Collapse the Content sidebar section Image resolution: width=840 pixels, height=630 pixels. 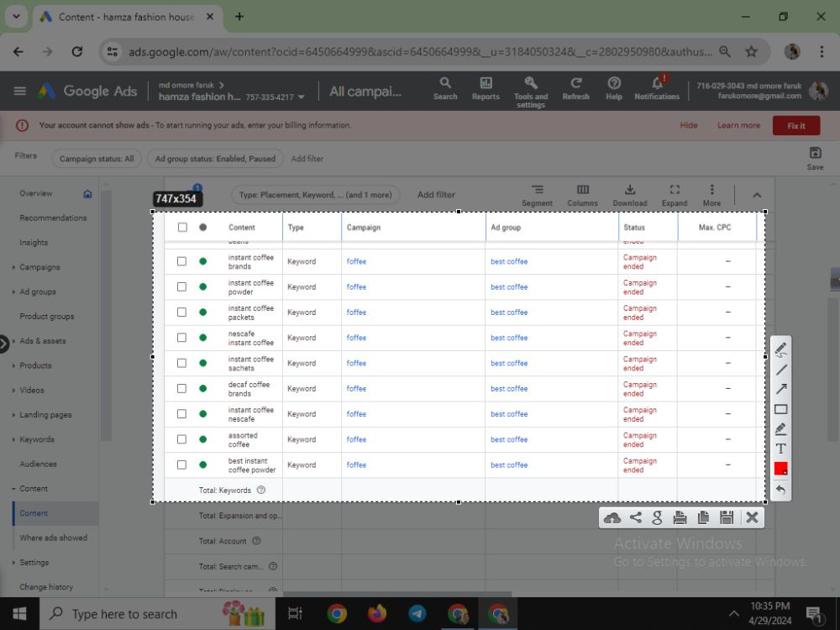pos(13,489)
